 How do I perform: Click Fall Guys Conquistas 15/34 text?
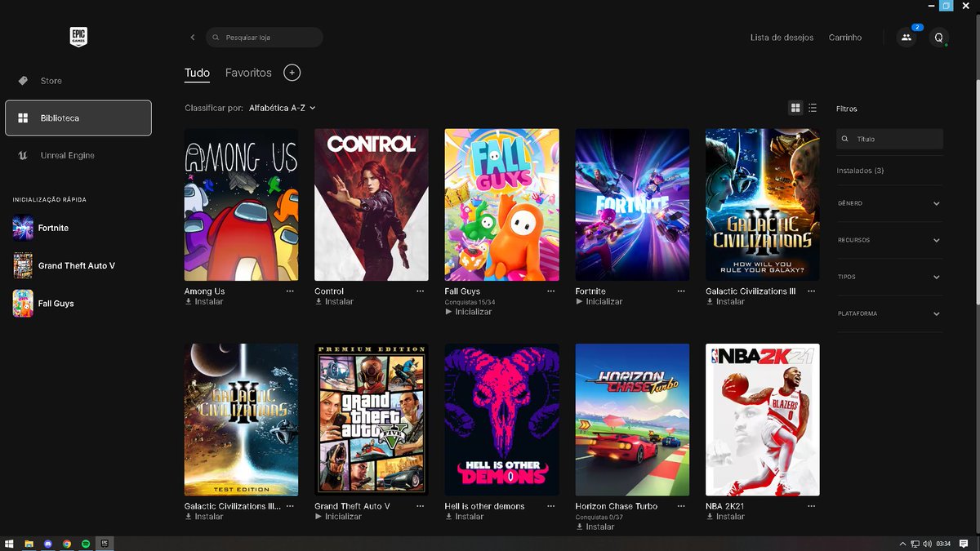(x=470, y=302)
